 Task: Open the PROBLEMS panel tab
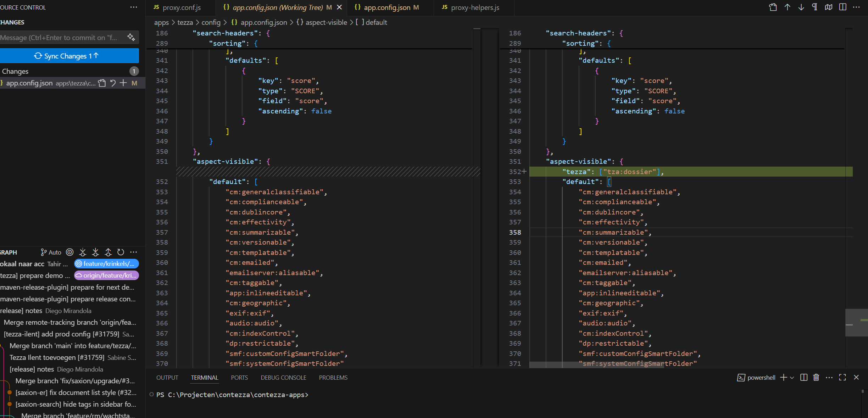[x=333, y=378]
